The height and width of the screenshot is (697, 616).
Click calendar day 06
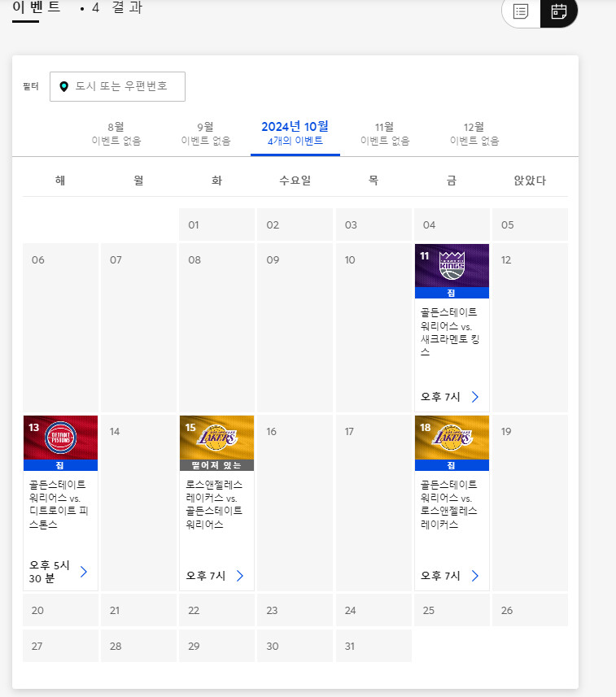[60, 328]
